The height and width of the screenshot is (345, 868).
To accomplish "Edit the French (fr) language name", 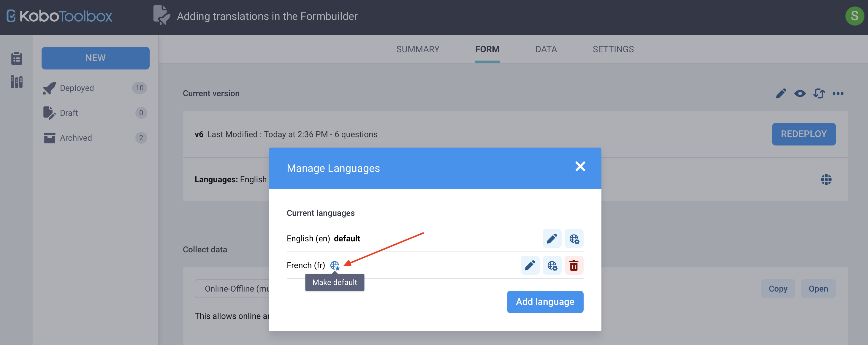I will click(x=530, y=265).
